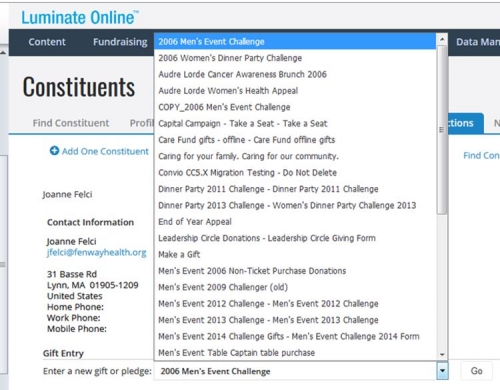The width and height of the screenshot is (500, 390).
Task: Select Dinner Party 2013 Challenge option
Action: pyautogui.click(x=295, y=205)
